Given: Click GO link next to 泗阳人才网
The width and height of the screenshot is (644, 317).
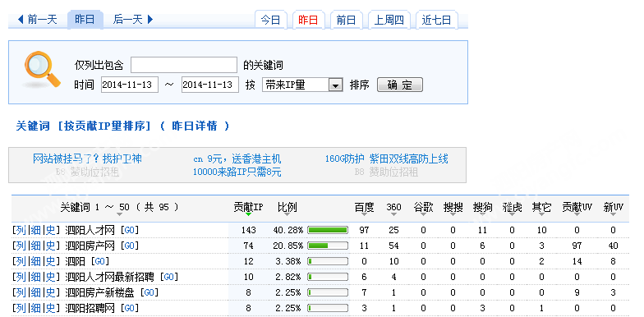Looking at the screenshot, I should pos(130,230).
